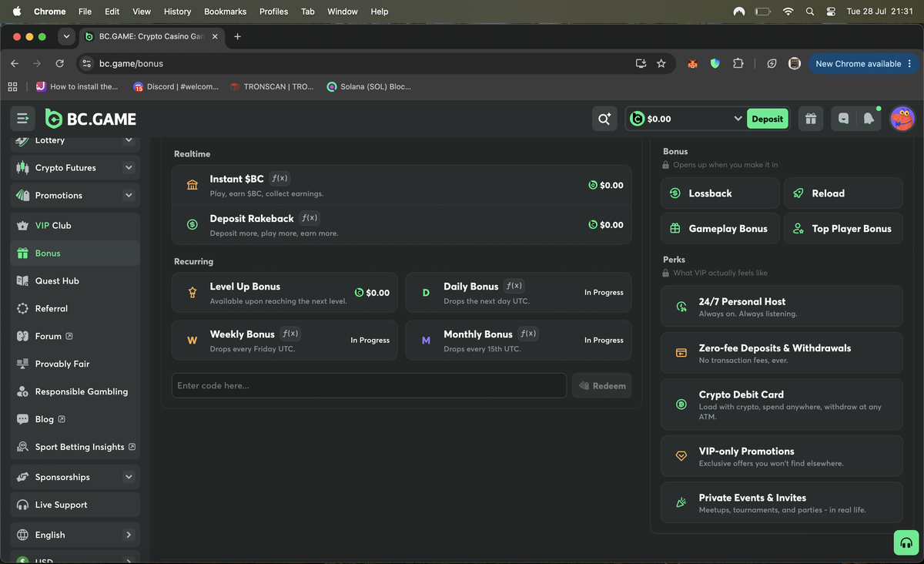
Task: Collapse the sidebar with hamburger menu icon
Action: pyautogui.click(x=22, y=119)
